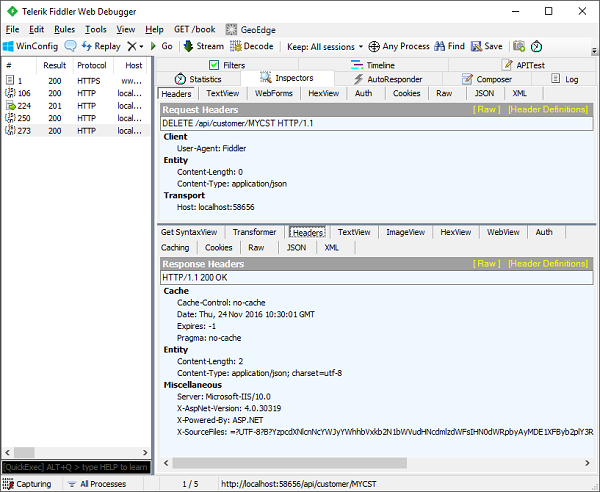Open the Statistics tab

pos(198,79)
